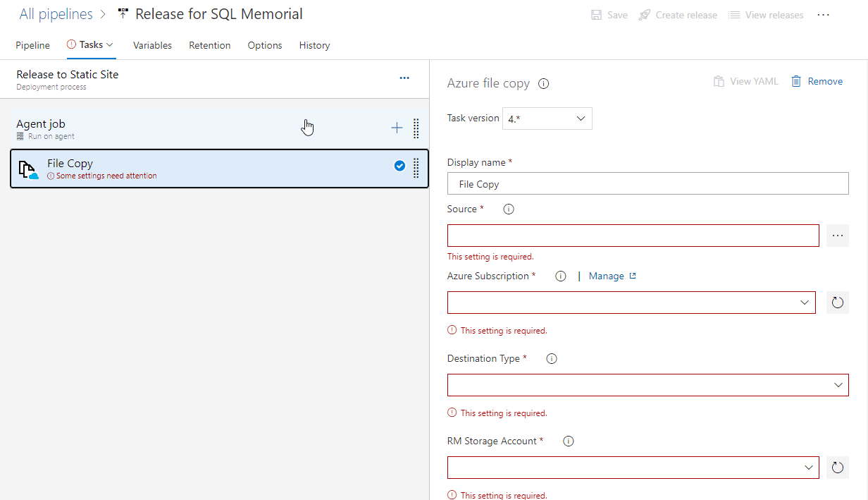
Task: Click the Azure Subscription info icon
Action: point(561,276)
